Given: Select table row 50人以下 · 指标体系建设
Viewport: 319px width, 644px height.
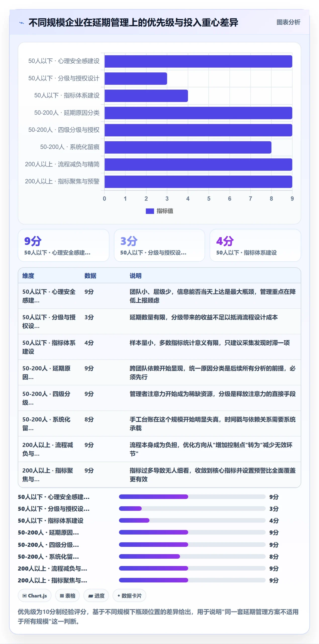Looking at the screenshot, I should [x=159, y=347].
